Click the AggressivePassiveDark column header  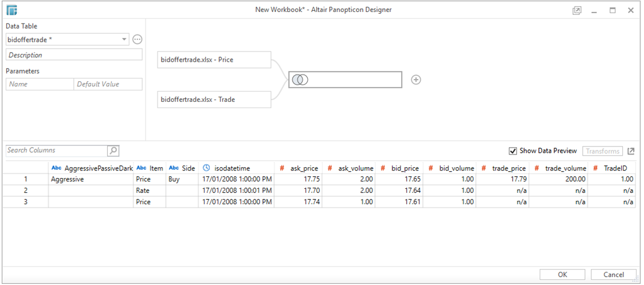[91, 168]
